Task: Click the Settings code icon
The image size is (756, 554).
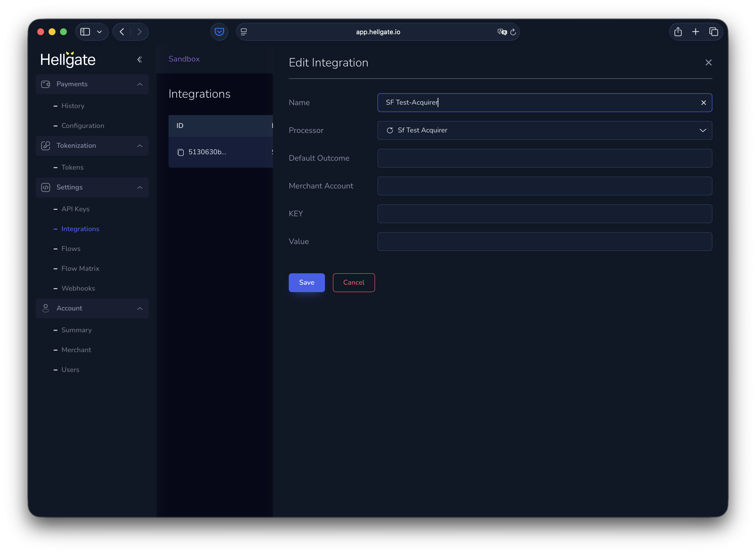Action: coord(46,187)
